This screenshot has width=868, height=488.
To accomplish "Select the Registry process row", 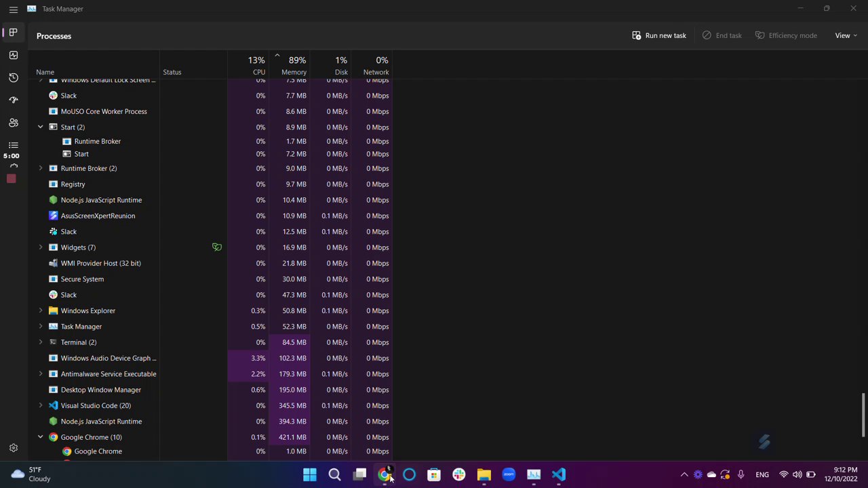I will pyautogui.click(x=210, y=184).
